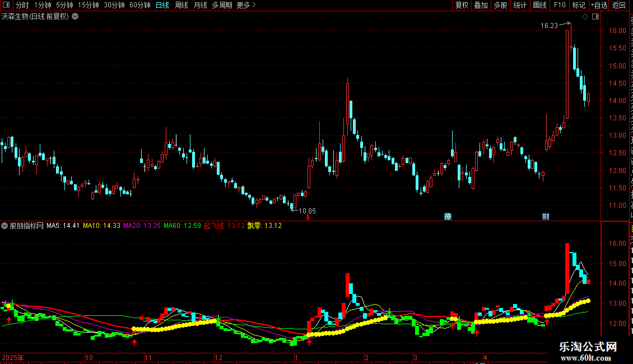Click the 飘零: 13.12 label
Screen dimensions: 633x364
(264, 226)
